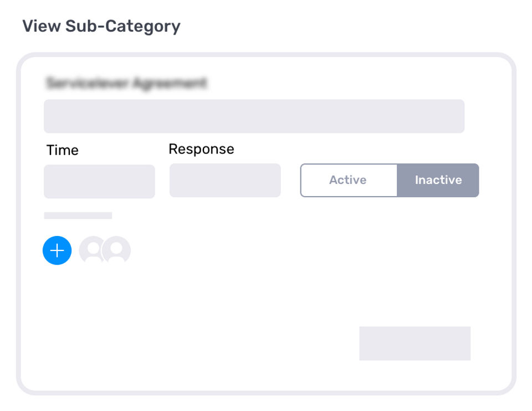Click the word Active in status switch
The image size is (532, 411).
click(x=347, y=180)
